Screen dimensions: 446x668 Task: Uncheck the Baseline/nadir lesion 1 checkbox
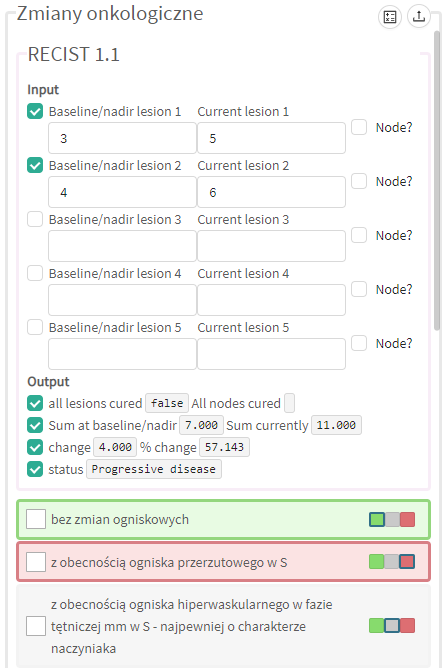[35, 112]
